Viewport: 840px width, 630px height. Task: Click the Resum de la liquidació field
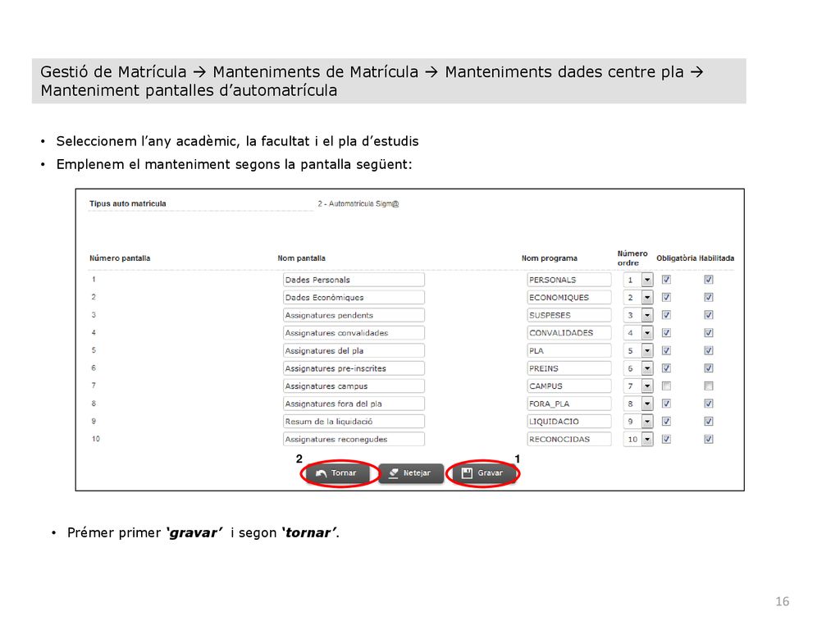pos(354,421)
